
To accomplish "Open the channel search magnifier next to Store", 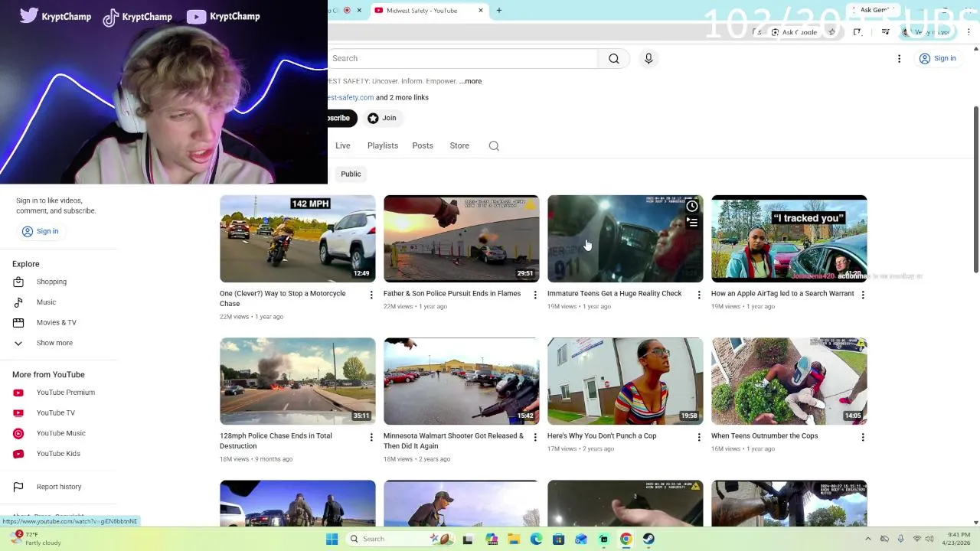I will tap(494, 145).
